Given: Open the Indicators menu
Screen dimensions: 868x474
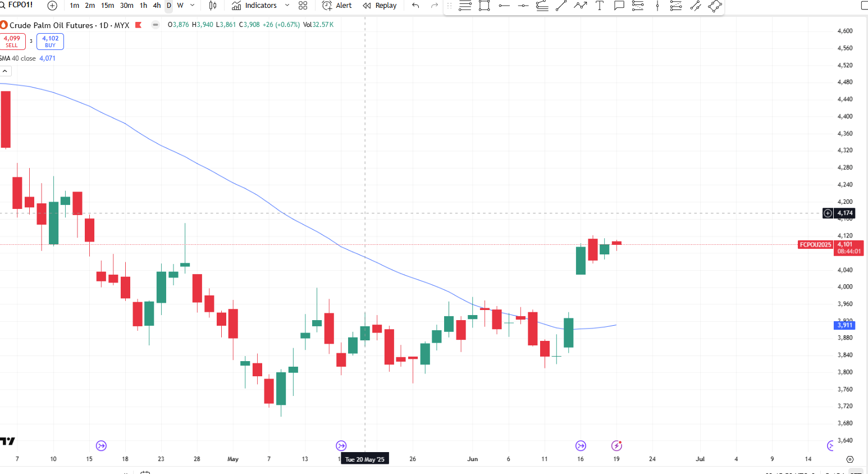Looking at the screenshot, I should pos(255,6).
